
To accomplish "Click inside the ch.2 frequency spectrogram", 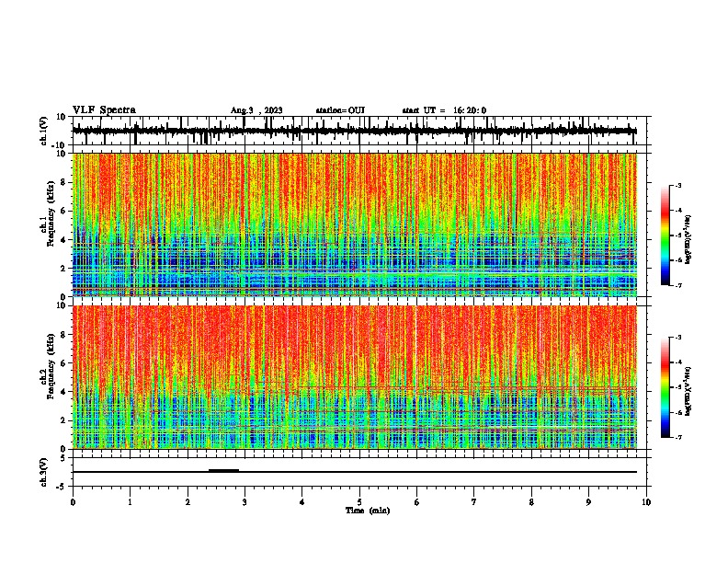I will coord(355,377).
